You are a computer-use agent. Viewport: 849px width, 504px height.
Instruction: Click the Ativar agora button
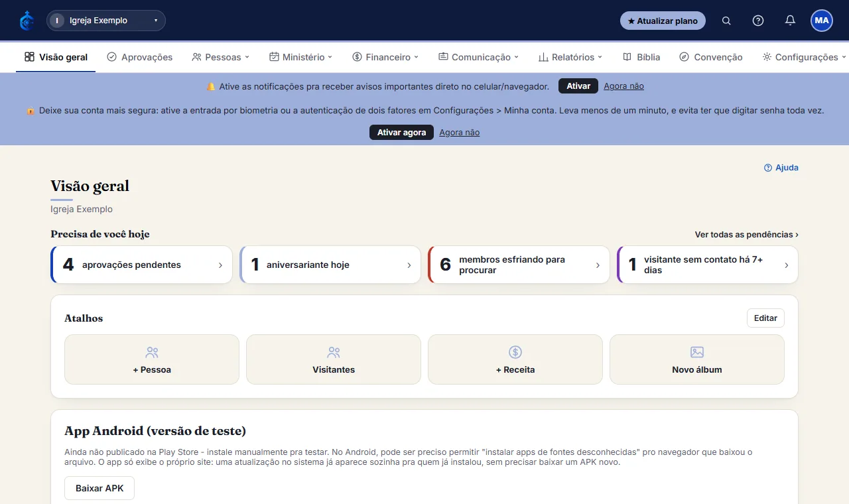coord(401,133)
